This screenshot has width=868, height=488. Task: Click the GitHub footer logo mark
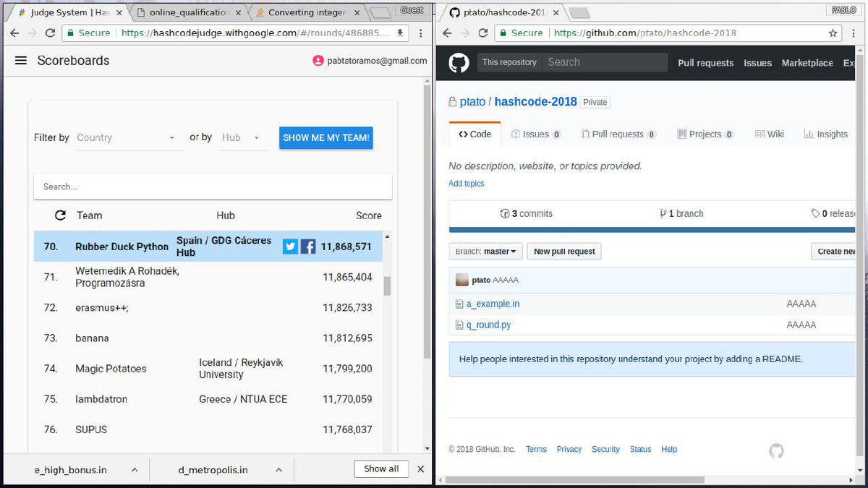776,451
